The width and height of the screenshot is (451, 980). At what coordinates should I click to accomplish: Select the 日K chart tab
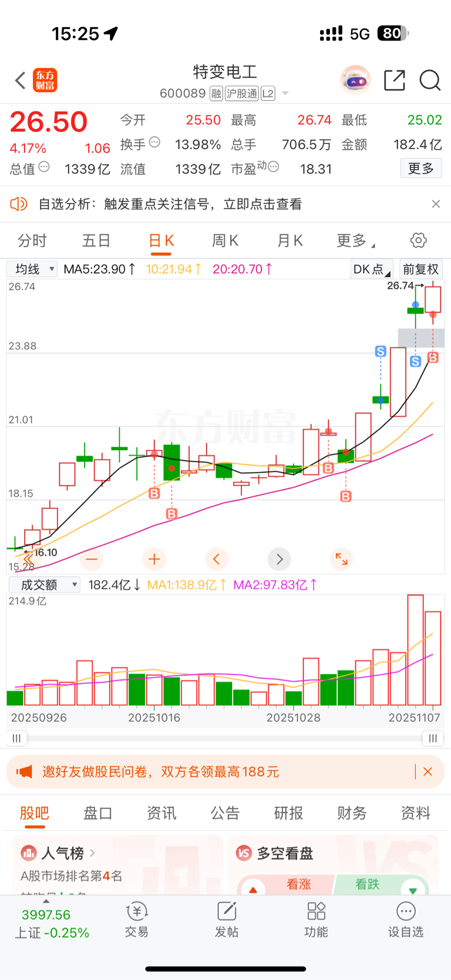tap(161, 241)
